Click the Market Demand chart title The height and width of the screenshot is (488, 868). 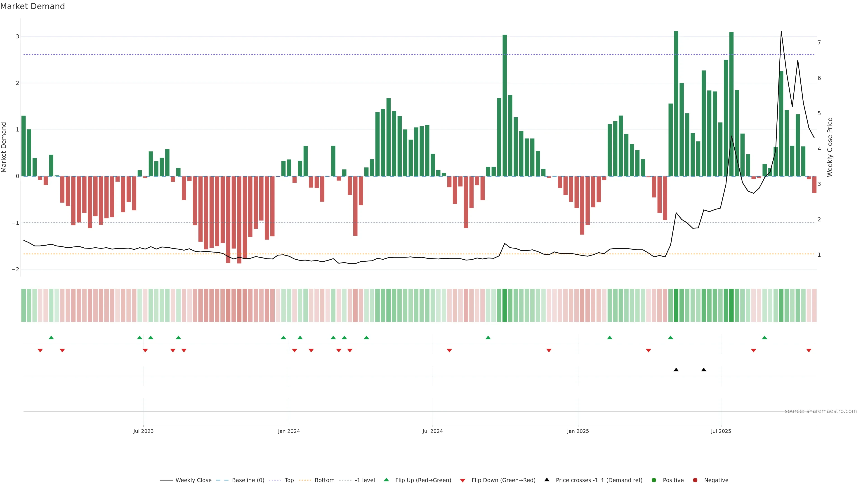pos(32,6)
